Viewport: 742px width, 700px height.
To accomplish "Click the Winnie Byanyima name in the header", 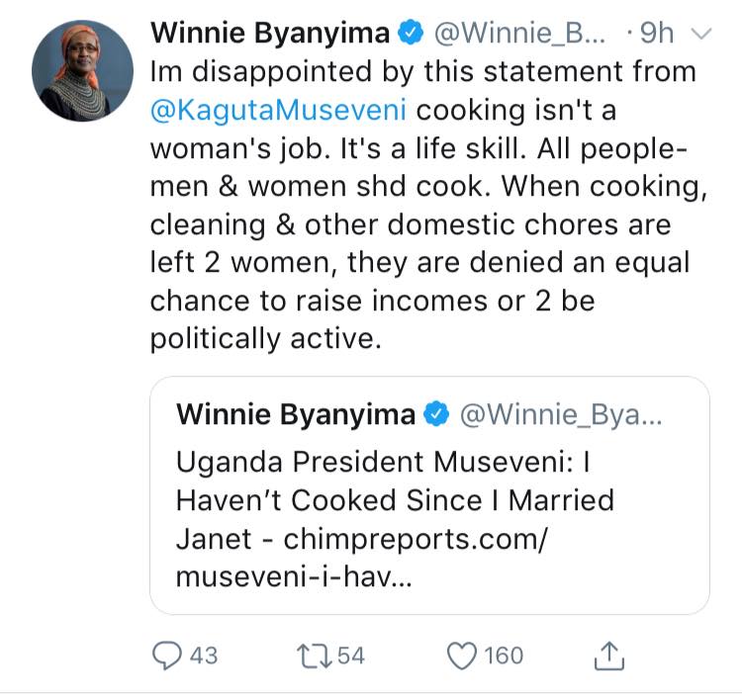I will [x=271, y=34].
